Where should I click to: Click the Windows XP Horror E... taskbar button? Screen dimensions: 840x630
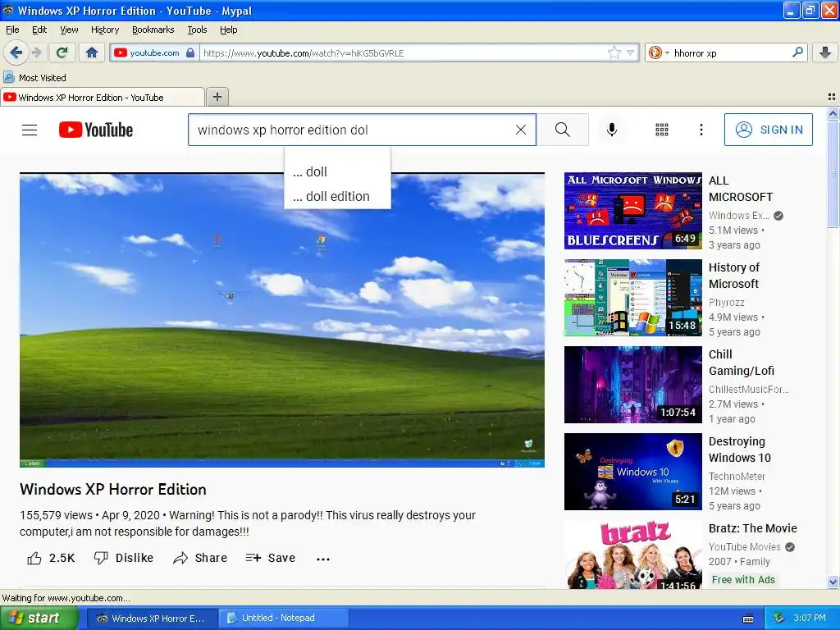[152, 618]
